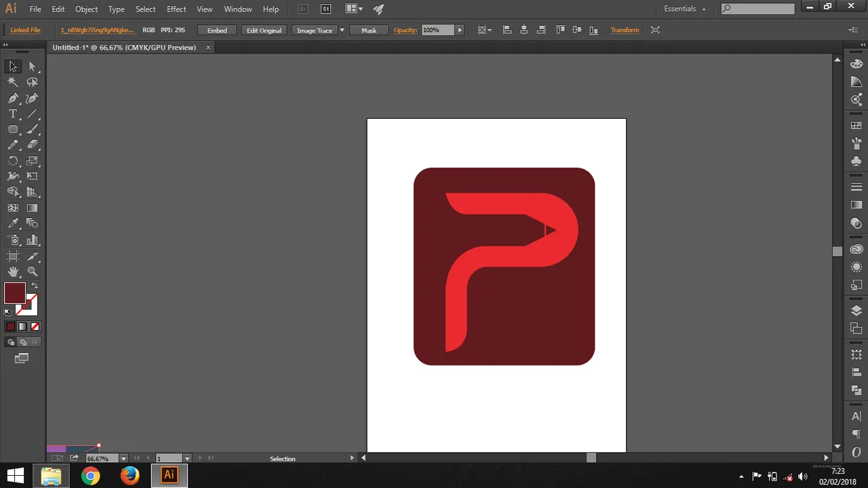Select the Selection tool (black arrow)
The width and height of the screenshot is (868, 488).
click(x=13, y=67)
